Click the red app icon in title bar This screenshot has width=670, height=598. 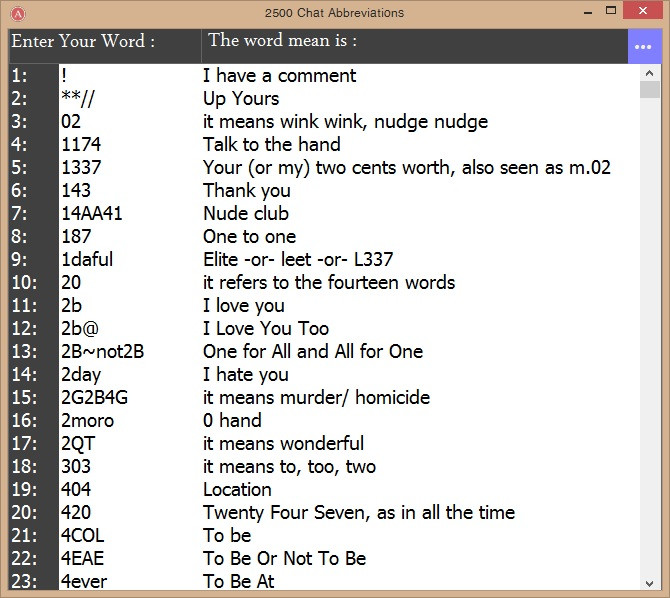click(x=18, y=14)
